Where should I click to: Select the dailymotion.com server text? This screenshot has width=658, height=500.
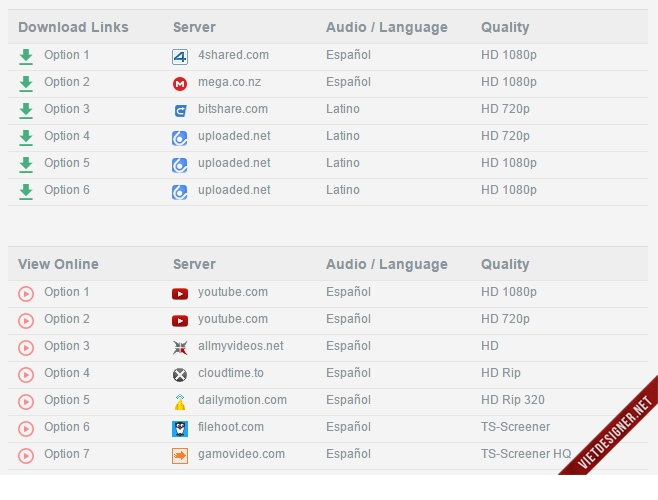click(243, 400)
